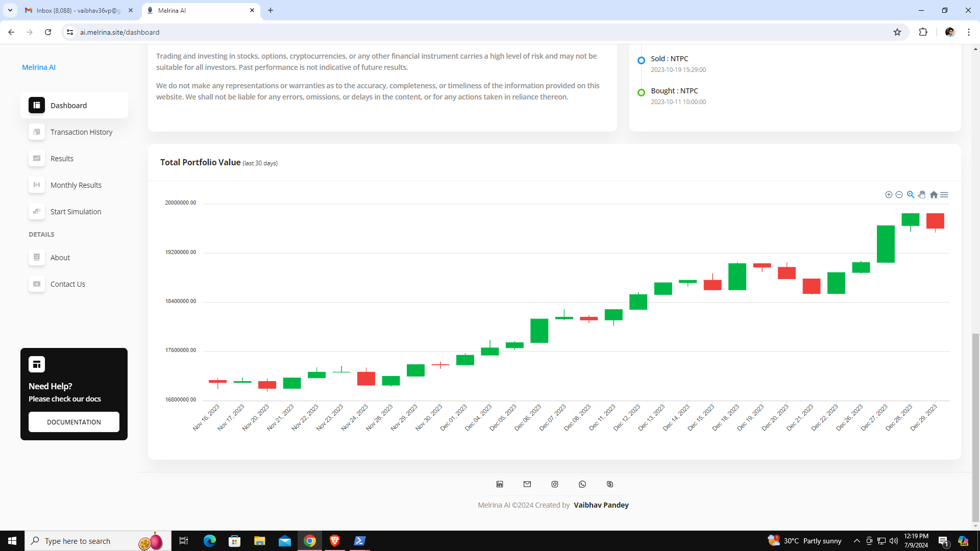
Task: Reset chart zoom with home icon
Action: tap(934, 194)
